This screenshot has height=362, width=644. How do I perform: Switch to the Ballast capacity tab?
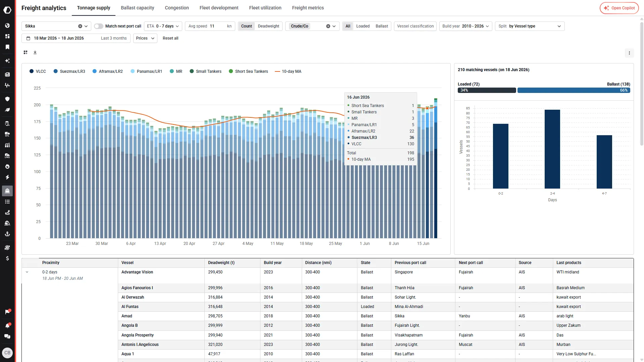pyautogui.click(x=137, y=8)
